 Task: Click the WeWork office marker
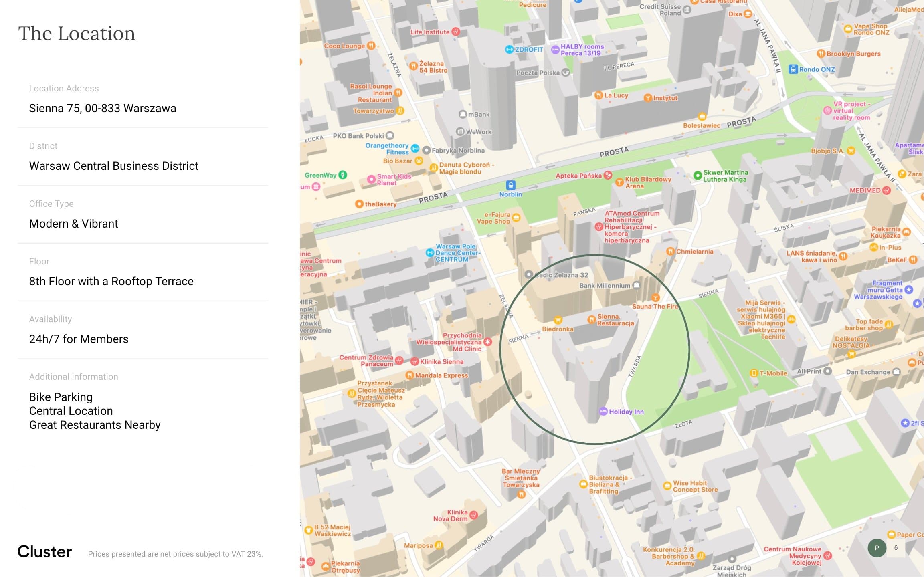[x=460, y=131]
